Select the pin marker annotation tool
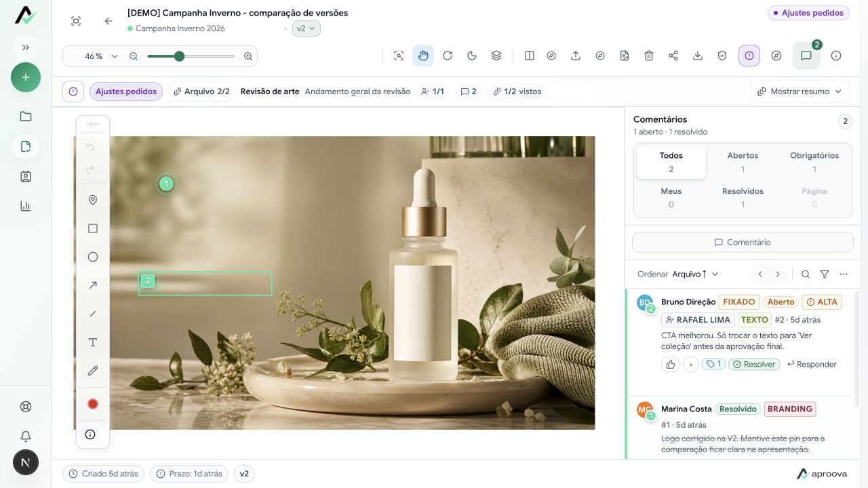This screenshot has width=868, height=488. 93,200
